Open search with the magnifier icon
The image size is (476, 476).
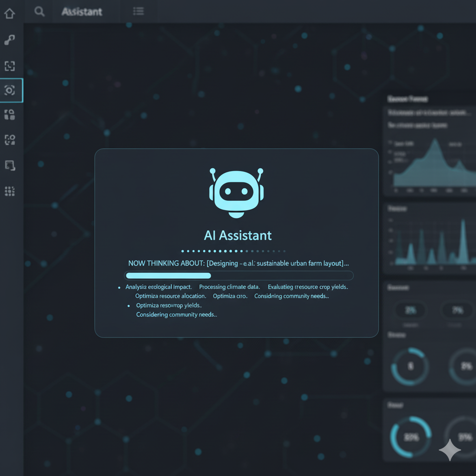click(40, 12)
